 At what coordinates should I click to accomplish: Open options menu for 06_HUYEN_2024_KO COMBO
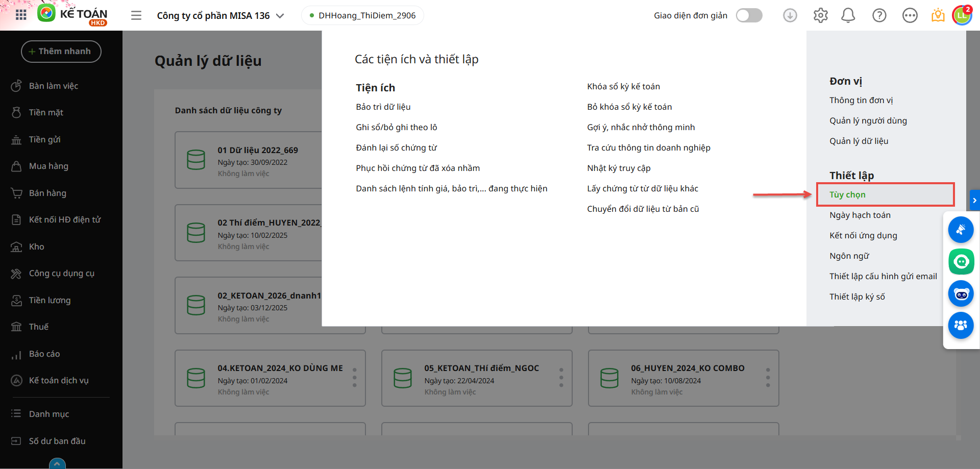[768, 378]
